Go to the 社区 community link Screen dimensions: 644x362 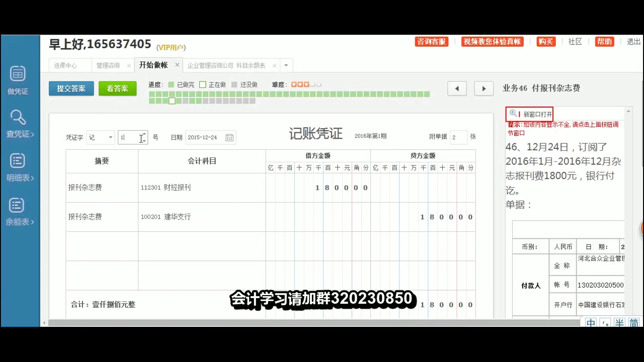pyautogui.click(x=575, y=42)
